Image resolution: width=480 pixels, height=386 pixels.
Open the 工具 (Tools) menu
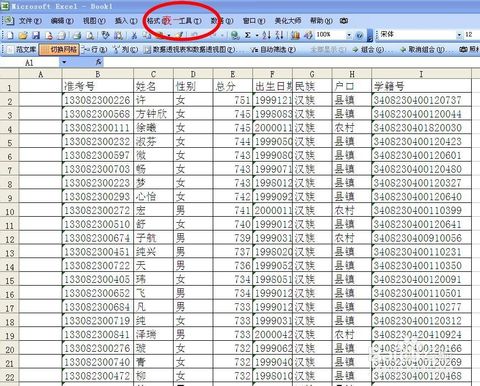click(190, 21)
